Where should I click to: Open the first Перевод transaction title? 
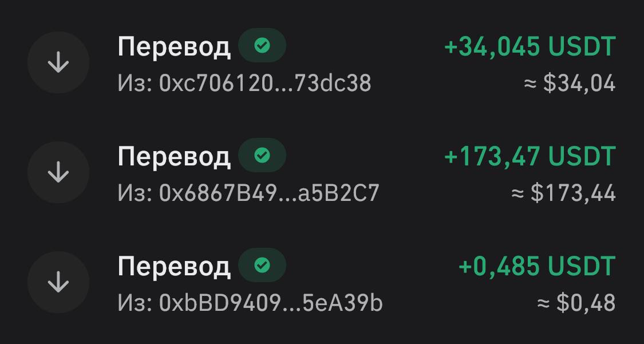[173, 47]
